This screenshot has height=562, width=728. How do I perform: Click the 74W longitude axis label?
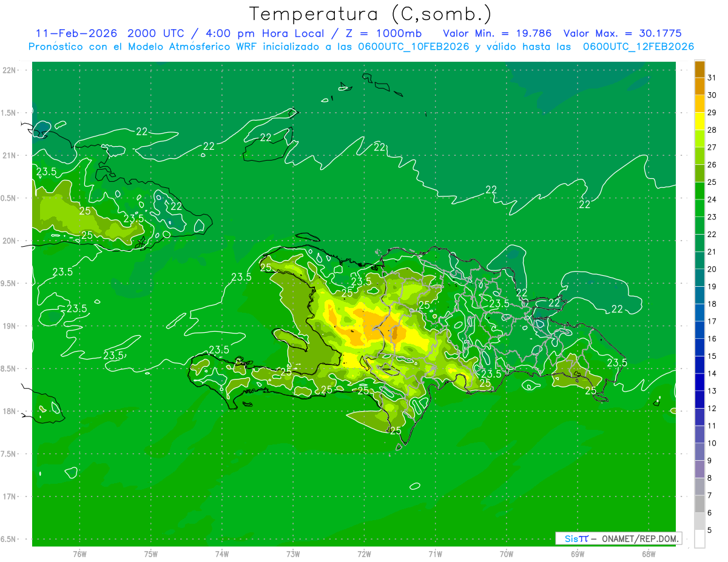[x=222, y=554]
